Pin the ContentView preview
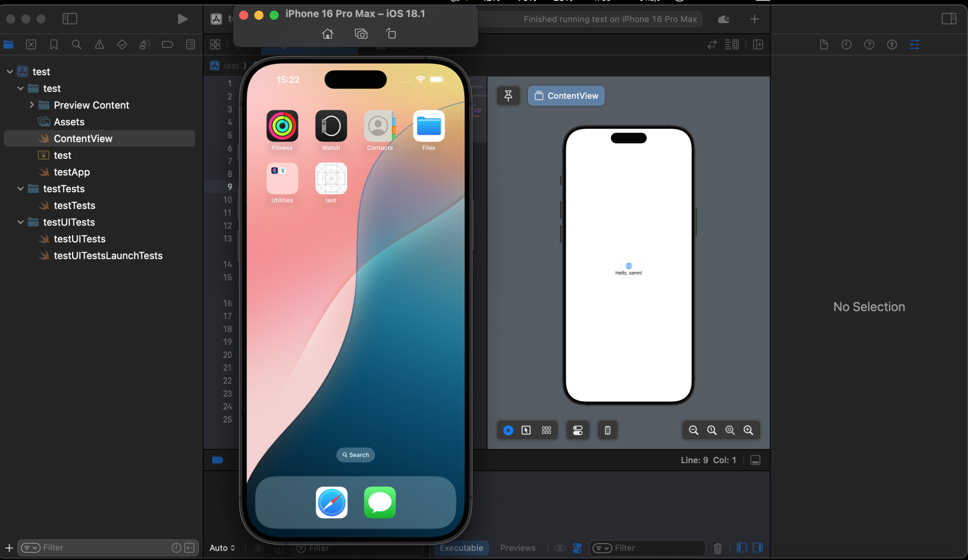This screenshot has width=968, height=560. click(508, 96)
